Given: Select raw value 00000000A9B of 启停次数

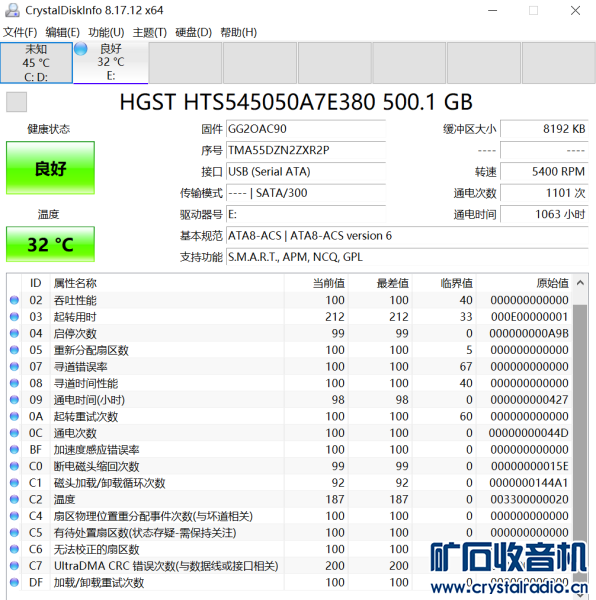Looking at the screenshot, I should tap(529, 334).
